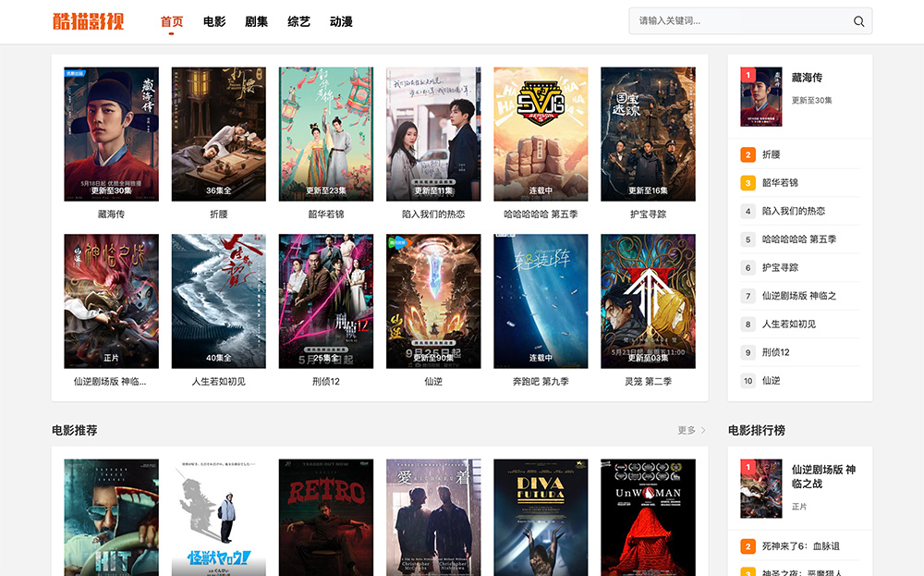
Task: Click 更多 link beside 电影推荐
Action: (687, 430)
